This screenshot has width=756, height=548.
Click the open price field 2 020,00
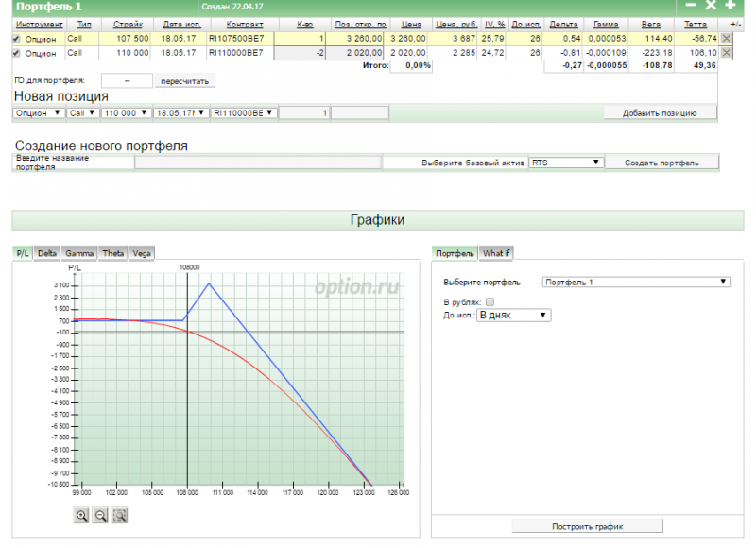356,53
